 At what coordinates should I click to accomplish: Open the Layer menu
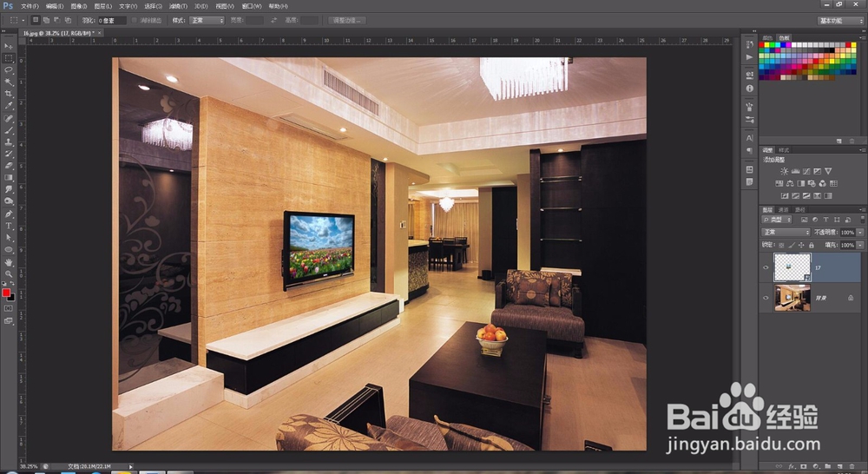pyautogui.click(x=103, y=6)
